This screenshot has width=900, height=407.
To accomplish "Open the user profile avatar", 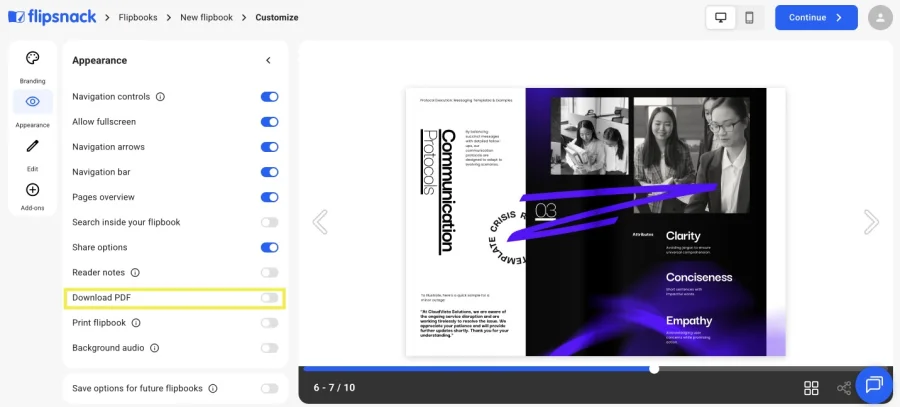I will coord(880,18).
